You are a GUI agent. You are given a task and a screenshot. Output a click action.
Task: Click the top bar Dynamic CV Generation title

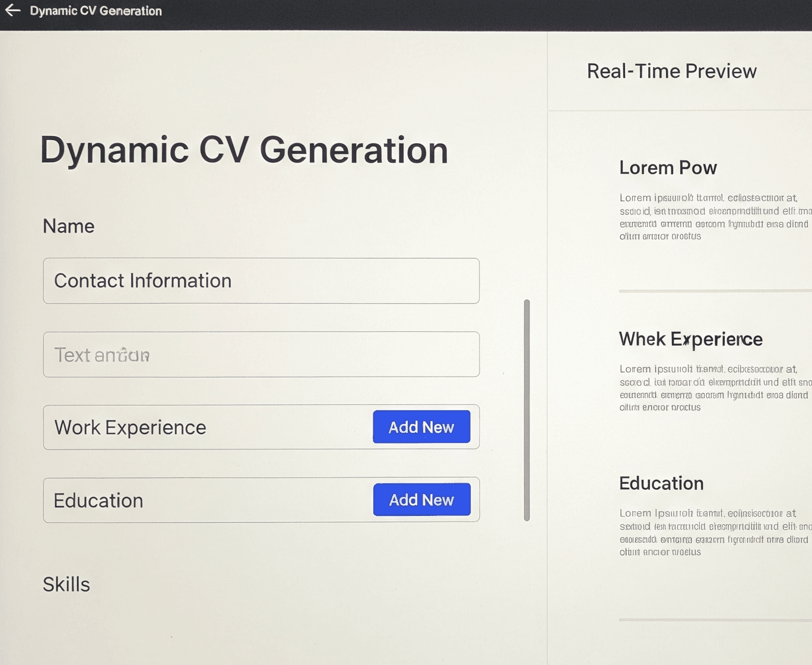96,11
